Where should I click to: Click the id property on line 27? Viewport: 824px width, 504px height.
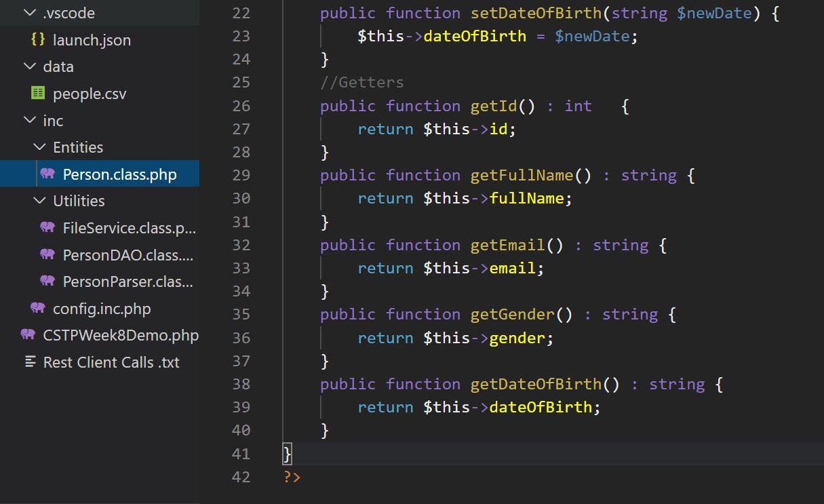point(498,129)
